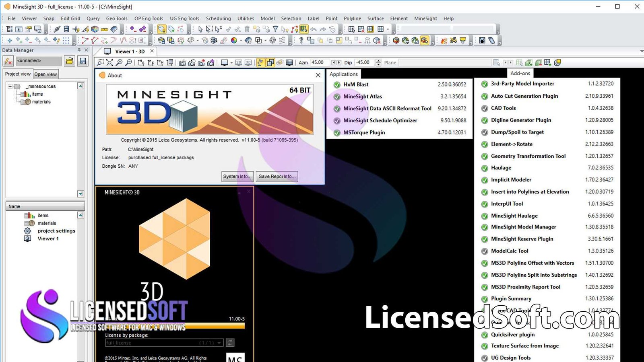644x362 pixels.
Task: Toggle the highlighted lamp lighting button in the viewer toolbar
Action: coord(260,62)
